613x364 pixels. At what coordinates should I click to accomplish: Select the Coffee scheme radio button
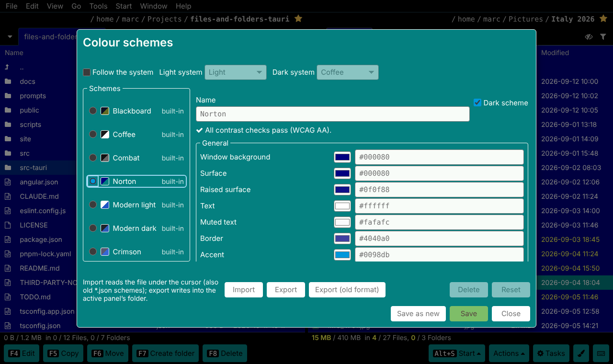[x=93, y=135]
